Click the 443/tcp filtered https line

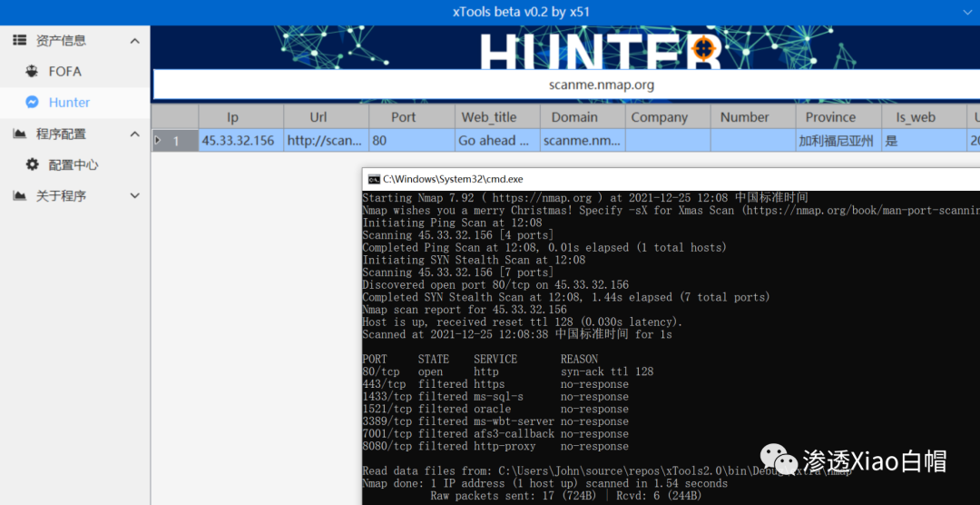(x=495, y=384)
